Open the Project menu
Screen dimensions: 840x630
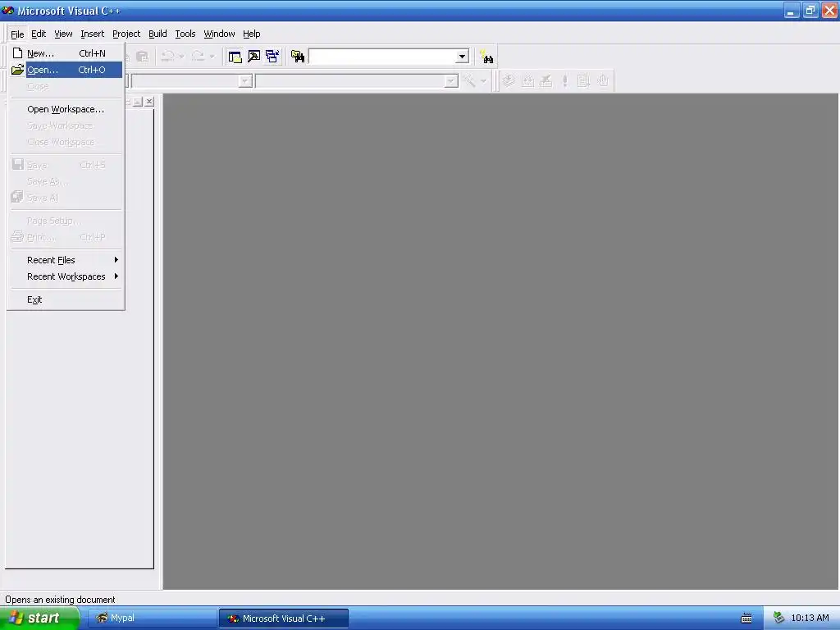(x=126, y=34)
